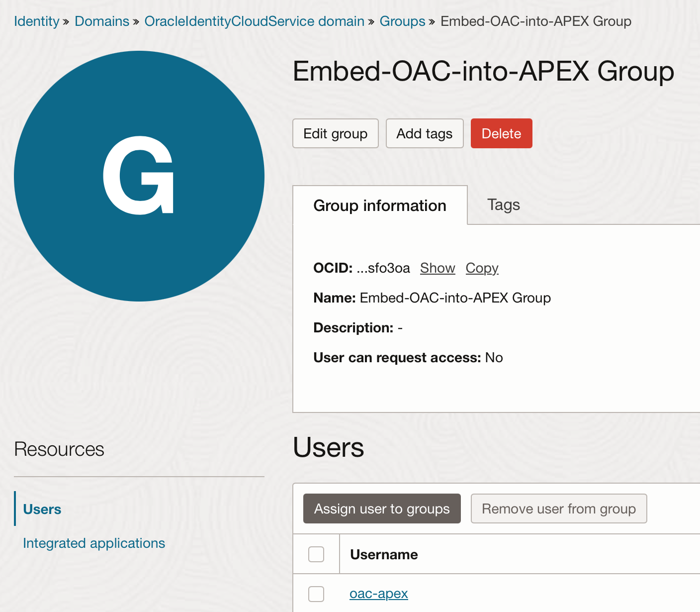Image resolution: width=700 pixels, height=612 pixels.
Task: Click the large G group avatar
Action: (x=139, y=176)
